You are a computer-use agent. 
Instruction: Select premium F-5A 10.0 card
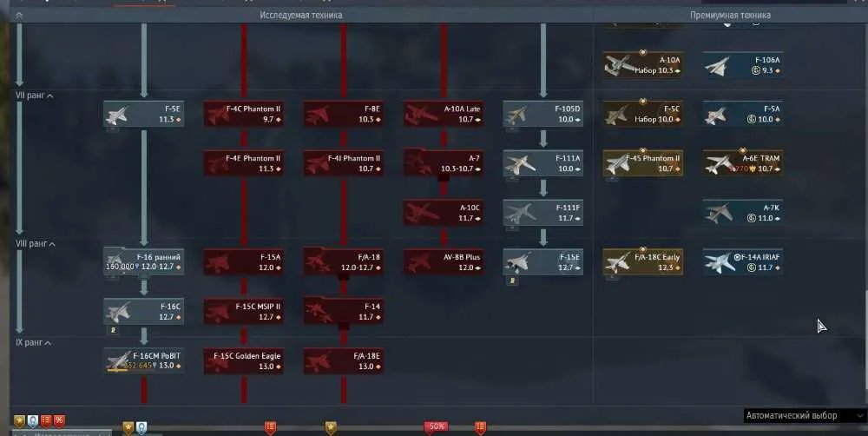coord(743,114)
